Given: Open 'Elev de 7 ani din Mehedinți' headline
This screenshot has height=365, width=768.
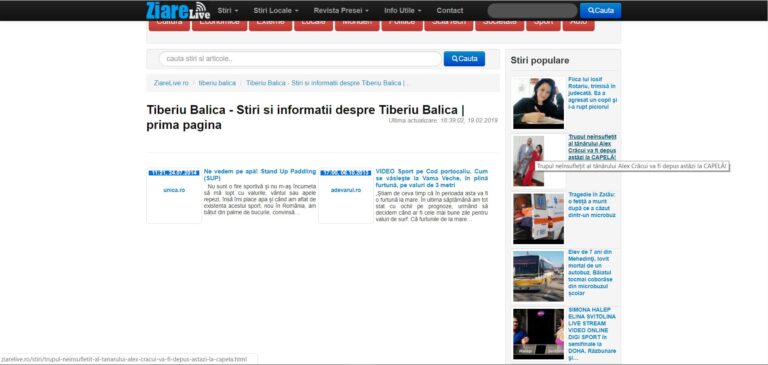Looking at the screenshot, I should coord(592,272).
